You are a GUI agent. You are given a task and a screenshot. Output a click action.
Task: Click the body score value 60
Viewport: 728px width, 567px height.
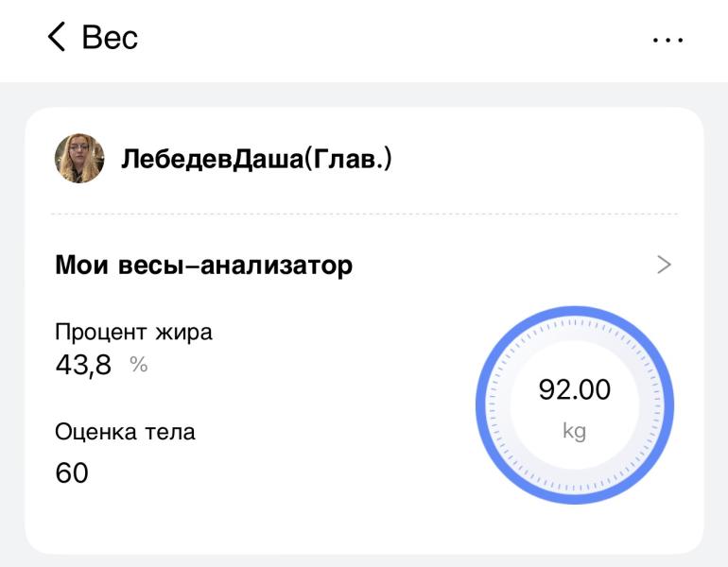72,472
